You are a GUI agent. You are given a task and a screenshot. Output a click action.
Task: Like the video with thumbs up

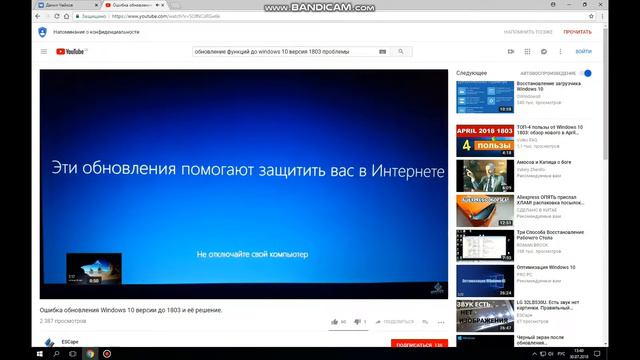pyautogui.click(x=335, y=322)
